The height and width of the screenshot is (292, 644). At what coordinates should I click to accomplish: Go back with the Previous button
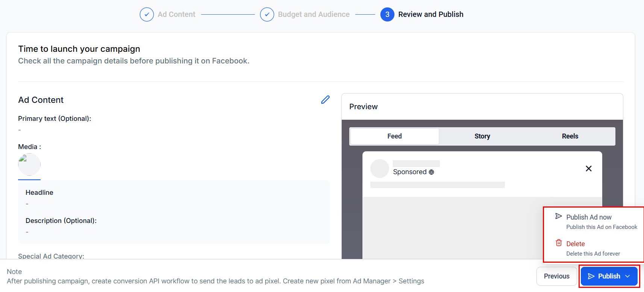556,276
